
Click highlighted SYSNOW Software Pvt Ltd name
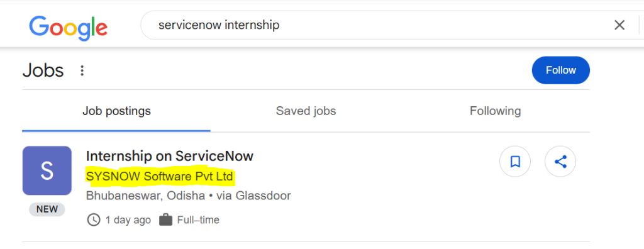[159, 177]
